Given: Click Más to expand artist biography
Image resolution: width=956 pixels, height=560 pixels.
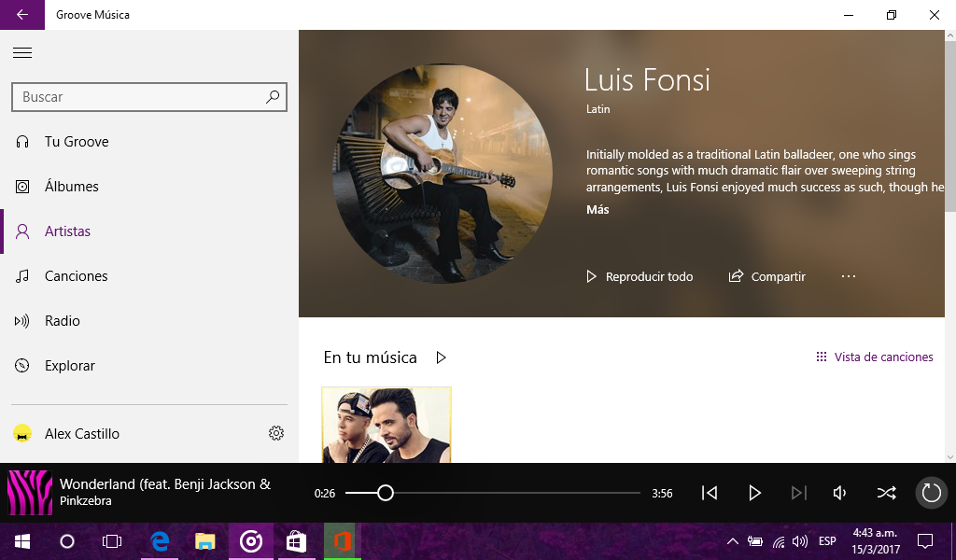Looking at the screenshot, I should pyautogui.click(x=597, y=210).
